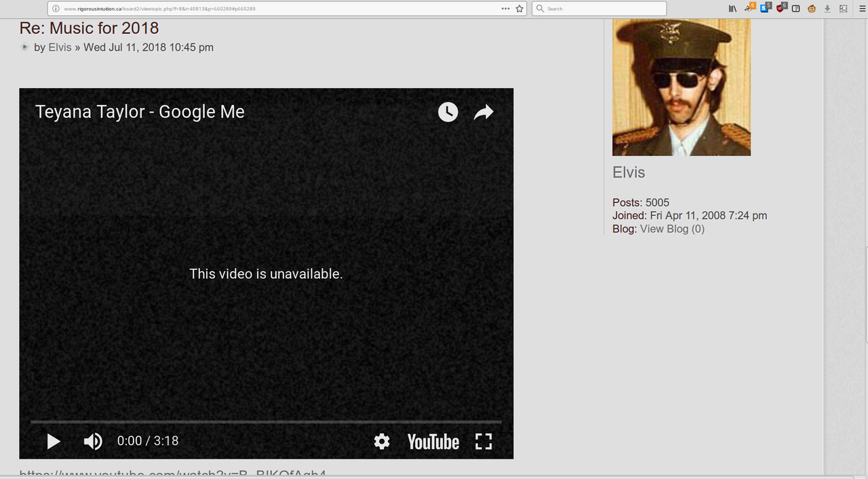Click the monkey face extension icon
This screenshot has height=479, width=868.
[812, 9]
